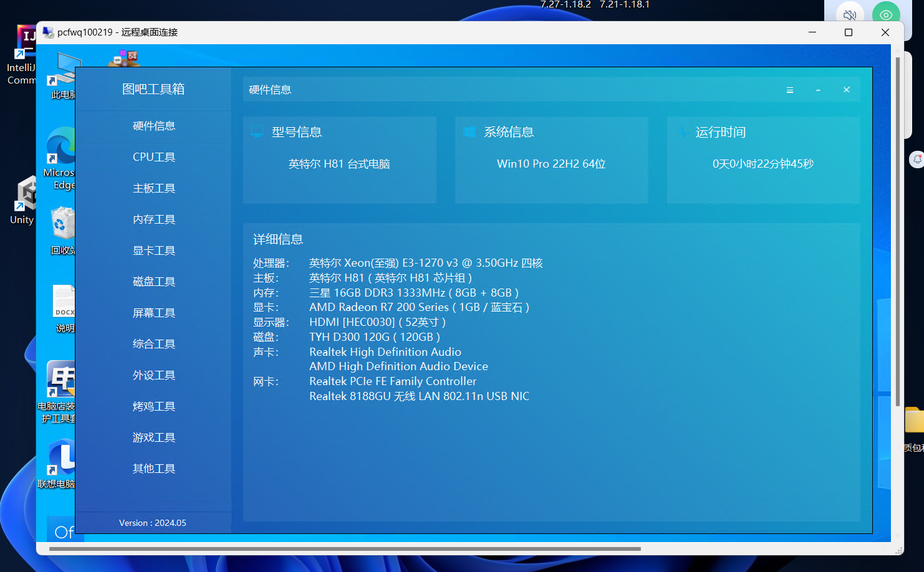Open the 硬件信息 sidebar section
The width and height of the screenshot is (924, 572).
(x=153, y=126)
